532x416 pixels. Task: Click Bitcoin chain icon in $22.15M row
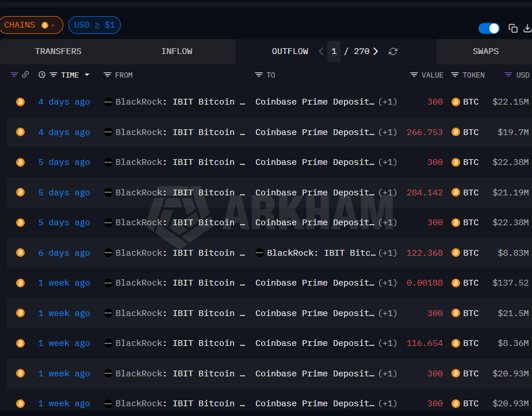20,102
